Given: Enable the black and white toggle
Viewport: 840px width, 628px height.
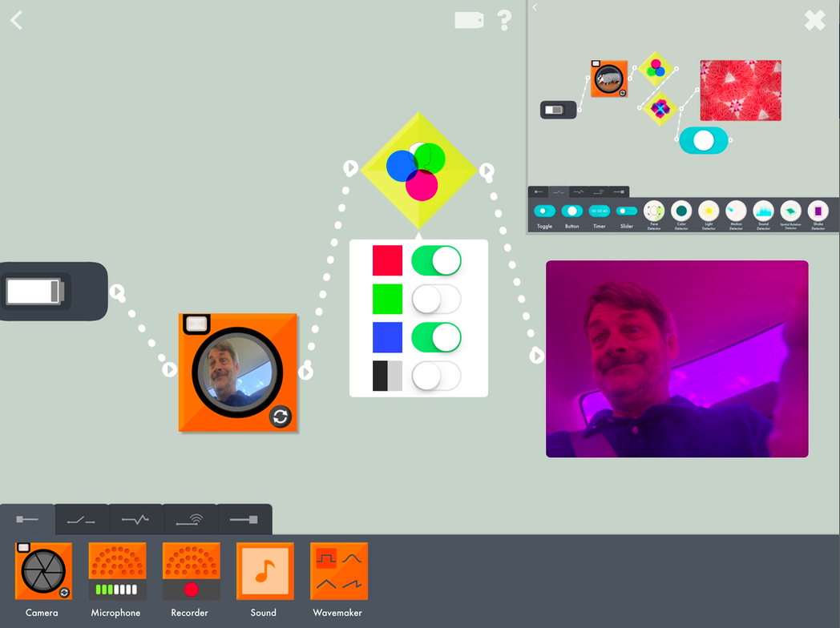Looking at the screenshot, I should click(x=436, y=376).
